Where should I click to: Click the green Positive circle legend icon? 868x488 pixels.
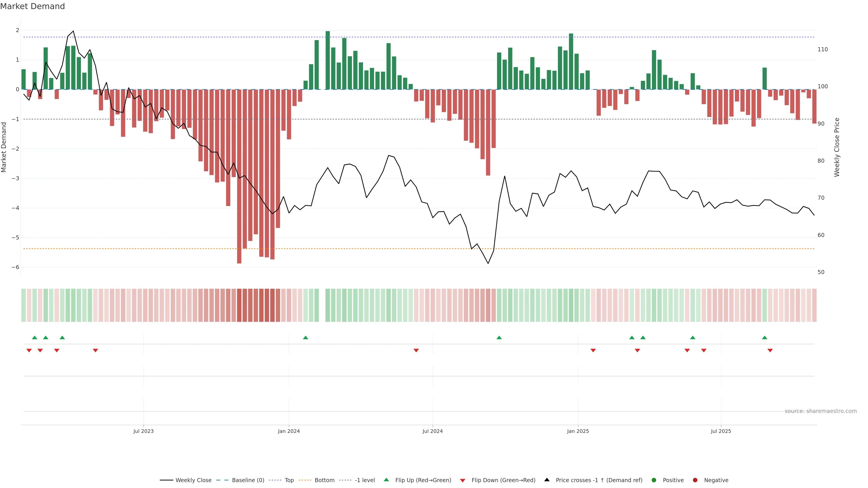tap(654, 480)
